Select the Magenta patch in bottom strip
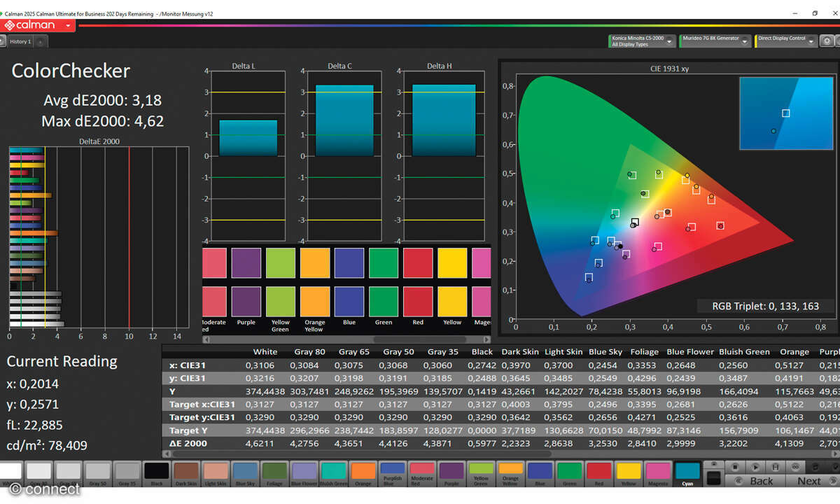The height and width of the screenshot is (504, 840). click(x=657, y=472)
